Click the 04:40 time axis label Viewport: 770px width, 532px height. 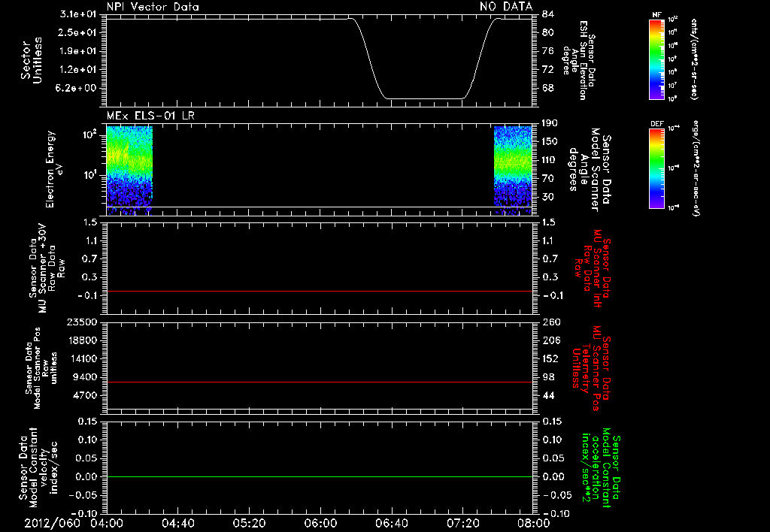(x=177, y=523)
